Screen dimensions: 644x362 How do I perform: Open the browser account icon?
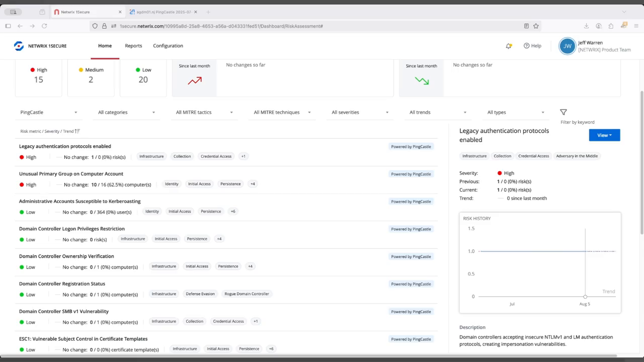(599, 26)
